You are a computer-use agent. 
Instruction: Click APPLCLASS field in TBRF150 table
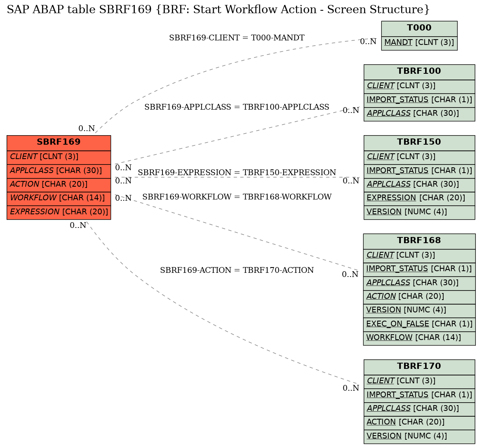coord(419,185)
